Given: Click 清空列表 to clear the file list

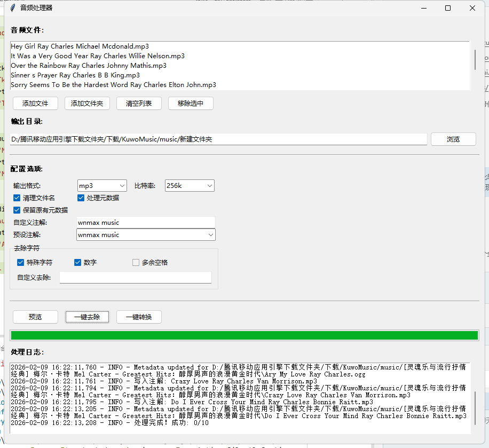Looking at the screenshot, I should pyautogui.click(x=139, y=104).
